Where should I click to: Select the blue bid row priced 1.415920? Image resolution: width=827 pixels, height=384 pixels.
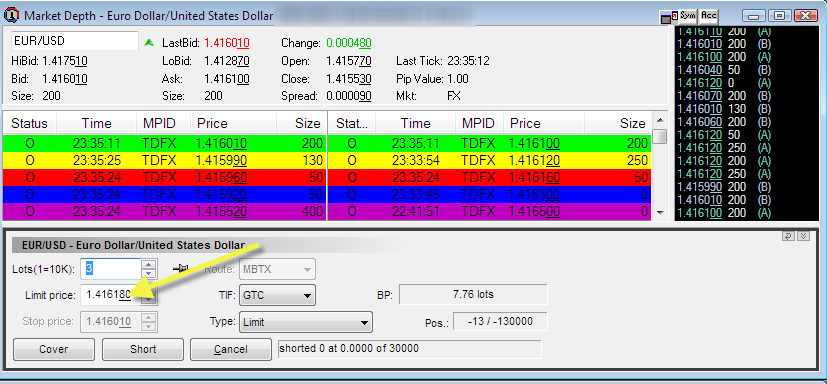[165, 195]
